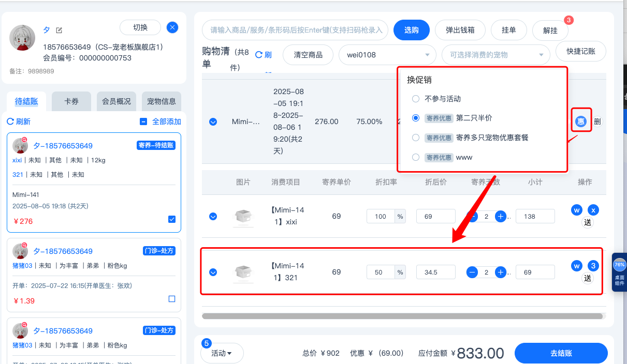Click the 清空商品 button
Screen dimensions: 627x364
click(x=308, y=55)
